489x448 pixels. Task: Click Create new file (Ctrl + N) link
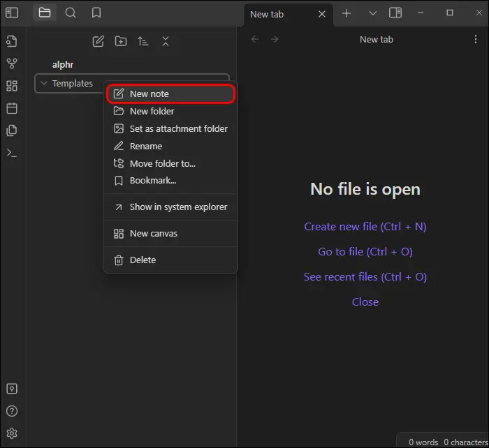[365, 227]
